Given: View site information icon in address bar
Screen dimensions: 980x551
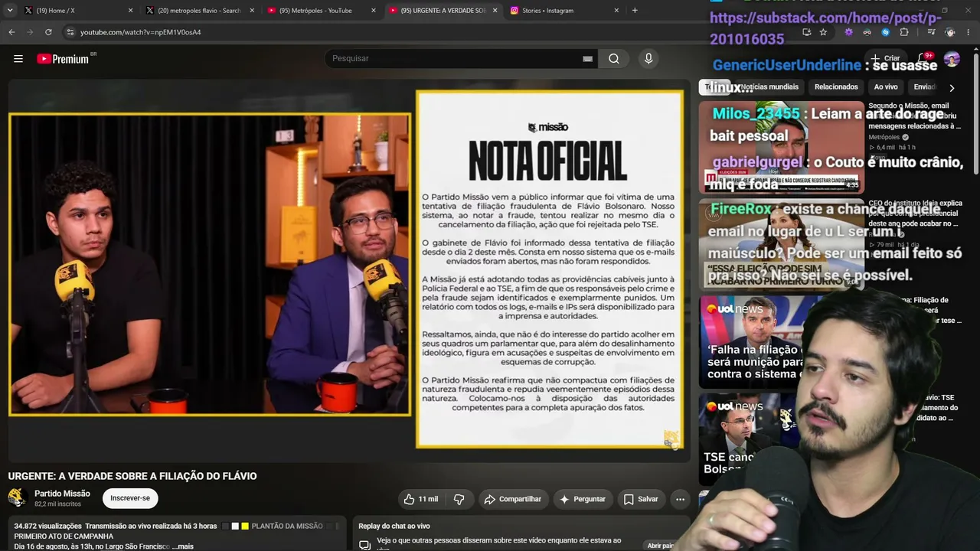Looking at the screenshot, I should (x=70, y=32).
